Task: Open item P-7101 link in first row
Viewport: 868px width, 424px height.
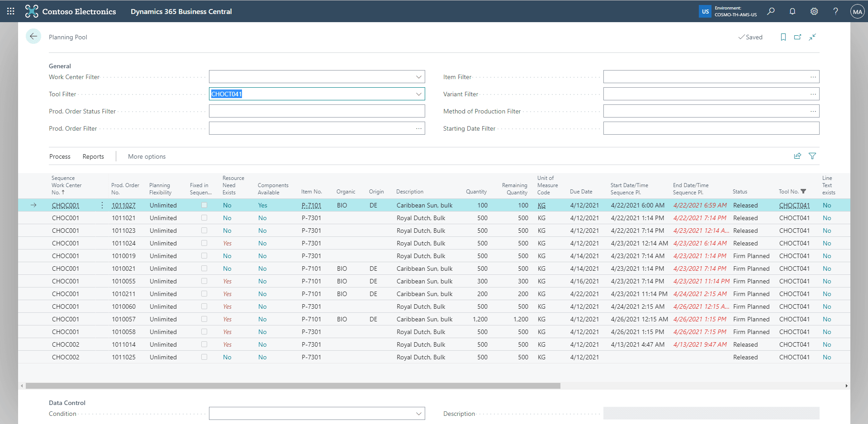Action: pyautogui.click(x=311, y=205)
